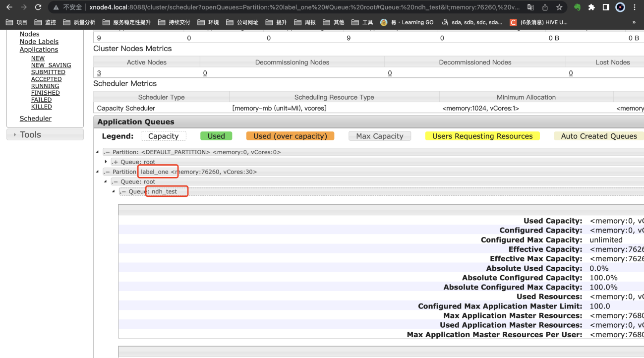Open the 提升 bookmark folder

point(276,22)
